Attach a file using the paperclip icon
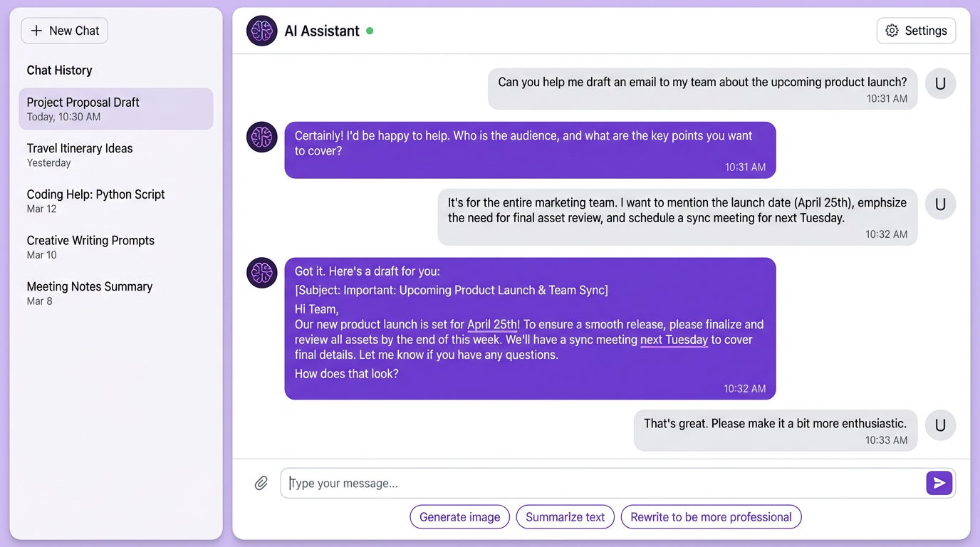The image size is (980, 547). click(261, 483)
